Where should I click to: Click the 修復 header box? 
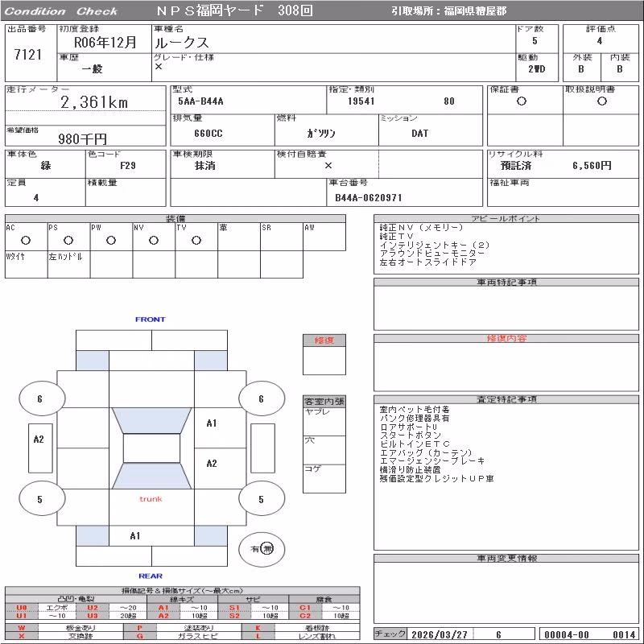324,341
